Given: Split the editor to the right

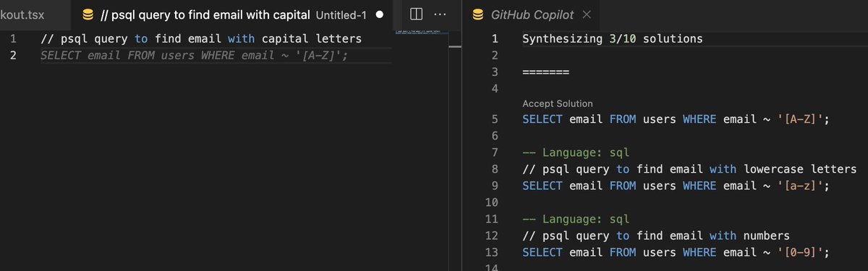Looking at the screenshot, I should (416, 14).
